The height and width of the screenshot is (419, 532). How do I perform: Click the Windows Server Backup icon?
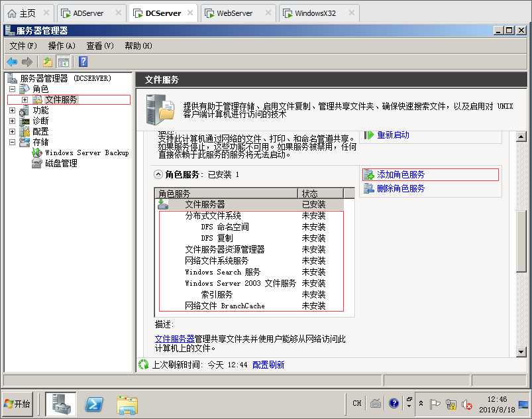click(x=37, y=152)
